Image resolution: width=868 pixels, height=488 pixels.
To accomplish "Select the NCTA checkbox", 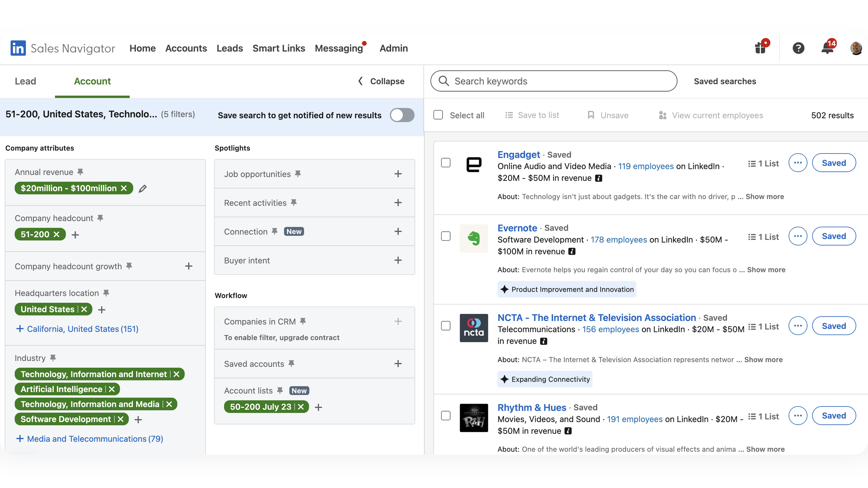I will pos(446,326).
